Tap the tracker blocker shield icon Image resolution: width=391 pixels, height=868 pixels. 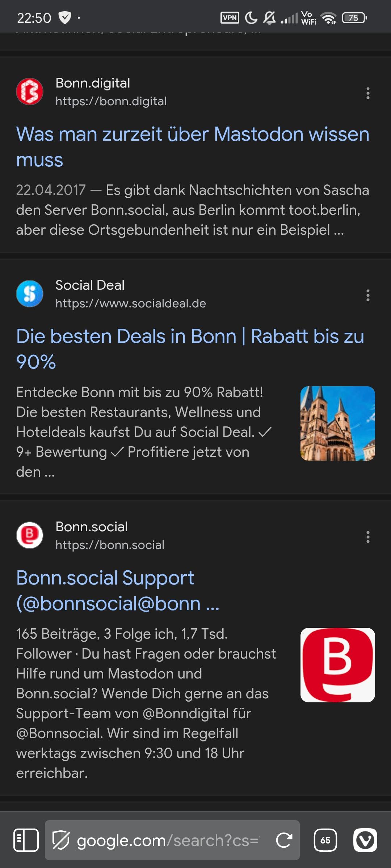point(61,840)
